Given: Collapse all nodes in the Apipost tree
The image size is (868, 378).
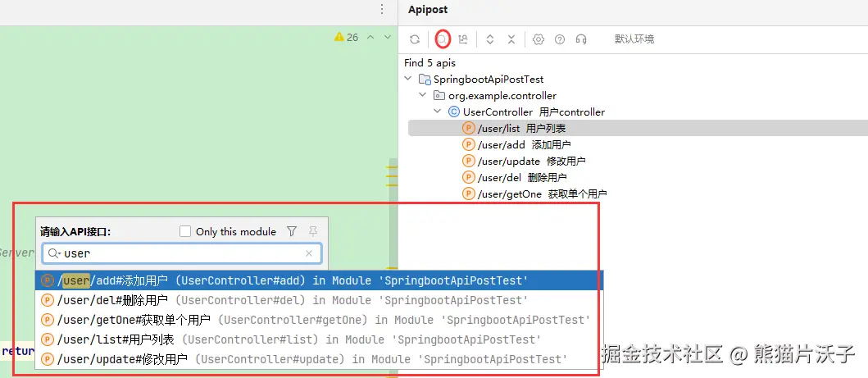Looking at the screenshot, I should (x=511, y=39).
